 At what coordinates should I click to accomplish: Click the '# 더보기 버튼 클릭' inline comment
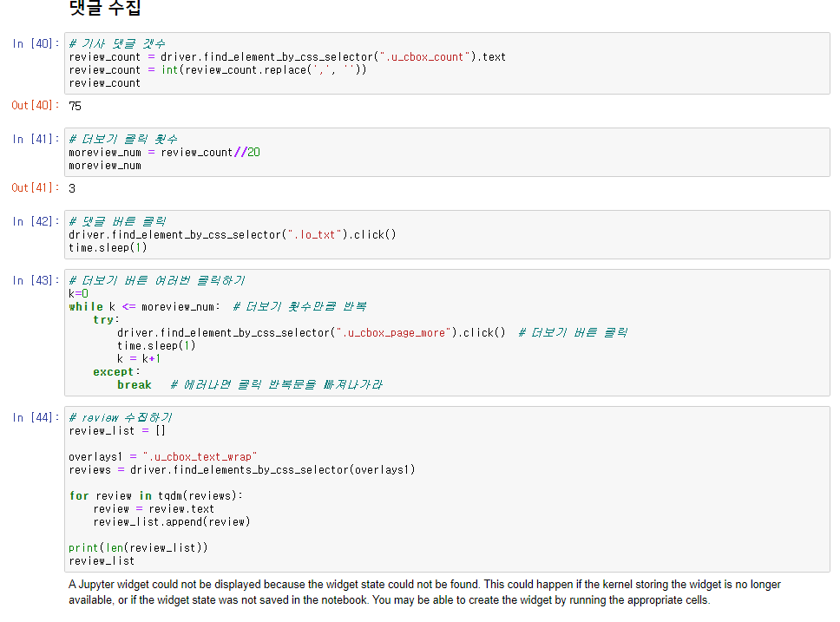point(573,333)
